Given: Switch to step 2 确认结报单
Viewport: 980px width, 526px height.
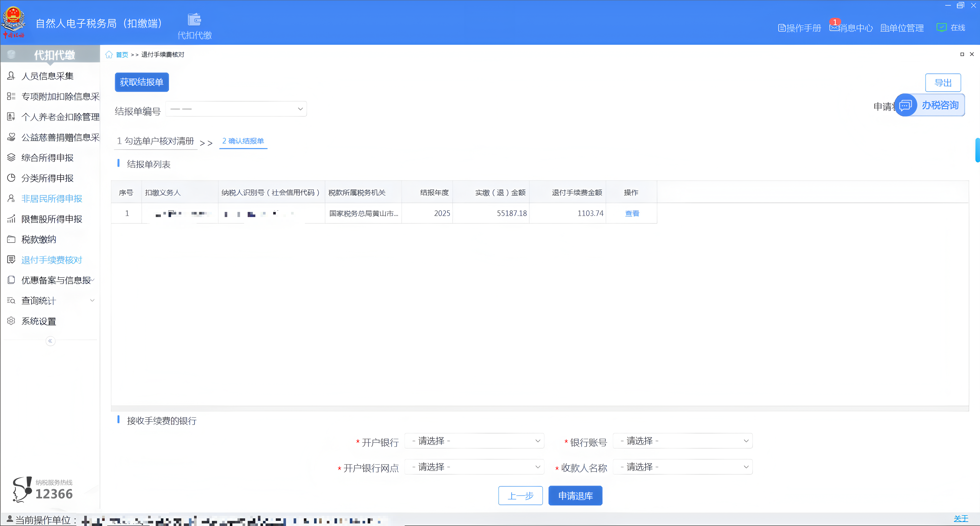Looking at the screenshot, I should pos(243,141).
